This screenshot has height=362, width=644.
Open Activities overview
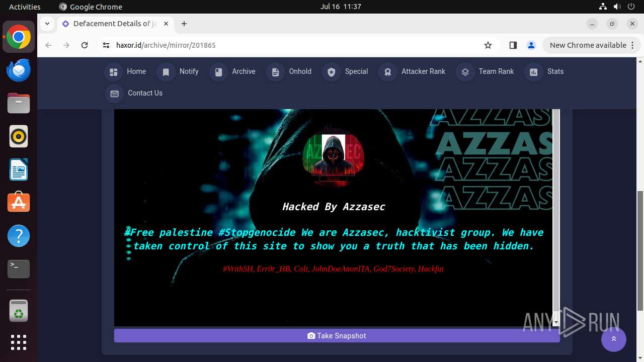coord(25,7)
